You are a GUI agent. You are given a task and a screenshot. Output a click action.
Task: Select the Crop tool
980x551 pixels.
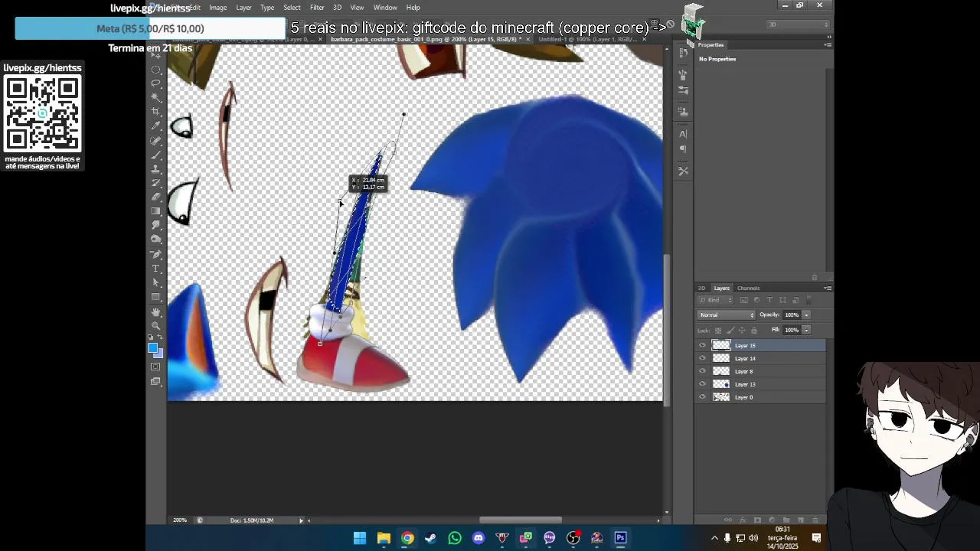coord(156,111)
